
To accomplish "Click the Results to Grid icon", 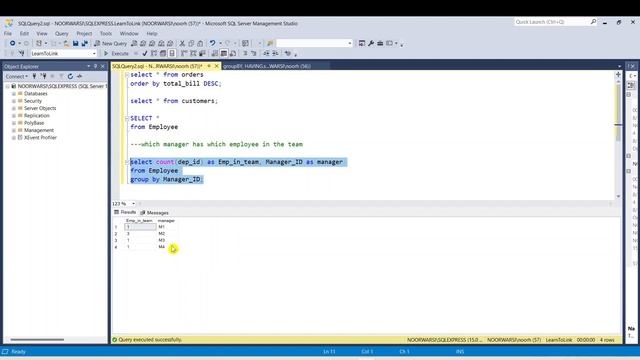I will pyautogui.click(x=224, y=53).
